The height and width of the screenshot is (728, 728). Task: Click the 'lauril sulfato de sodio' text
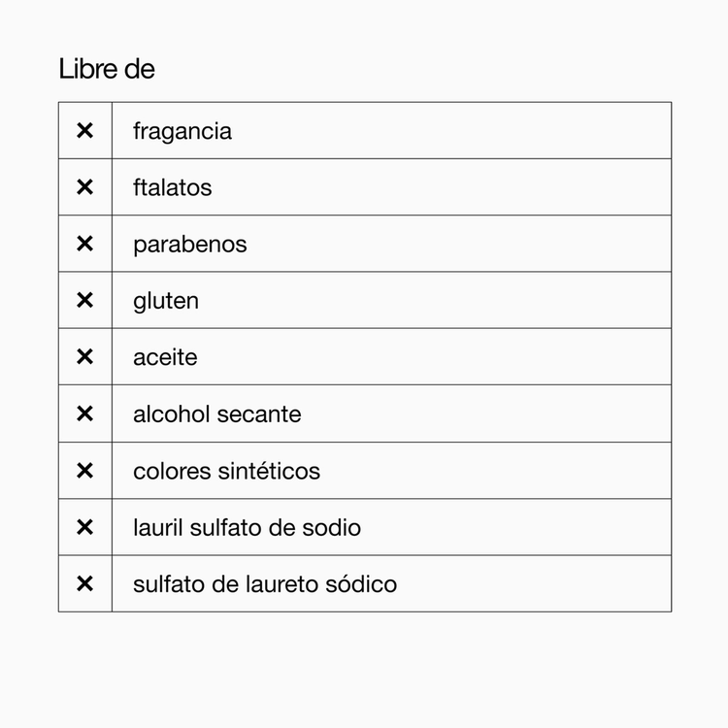tap(247, 528)
